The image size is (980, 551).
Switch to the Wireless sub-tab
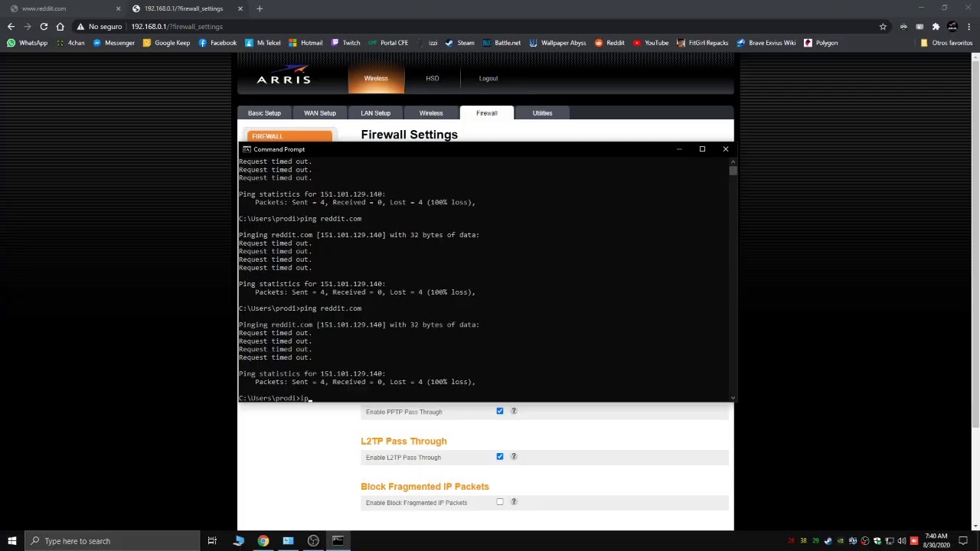[x=431, y=113]
